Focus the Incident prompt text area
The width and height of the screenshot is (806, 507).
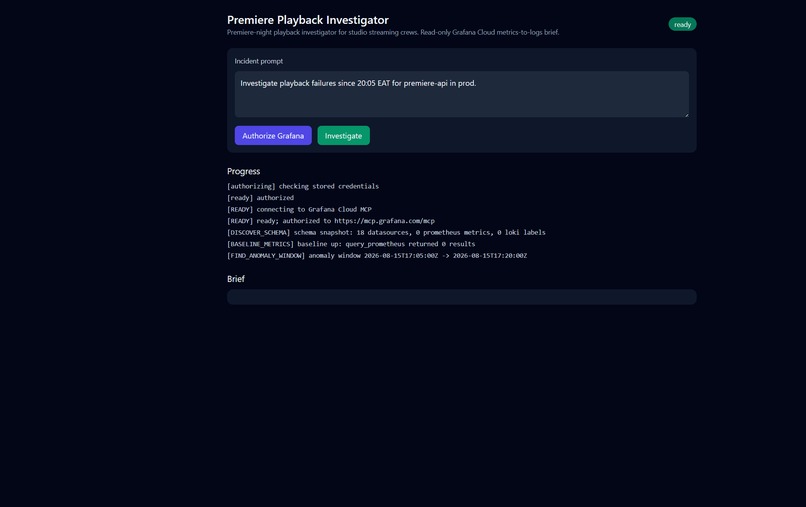(462, 94)
